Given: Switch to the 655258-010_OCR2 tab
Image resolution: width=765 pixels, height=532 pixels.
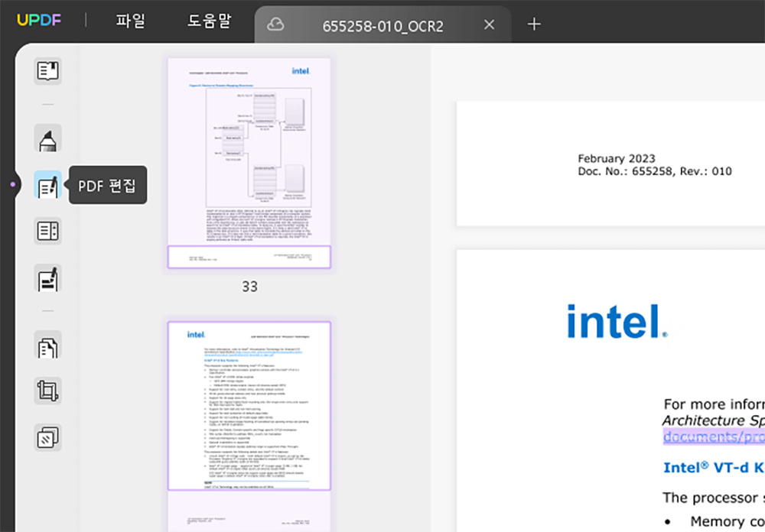Looking at the screenshot, I should pyautogui.click(x=383, y=26).
